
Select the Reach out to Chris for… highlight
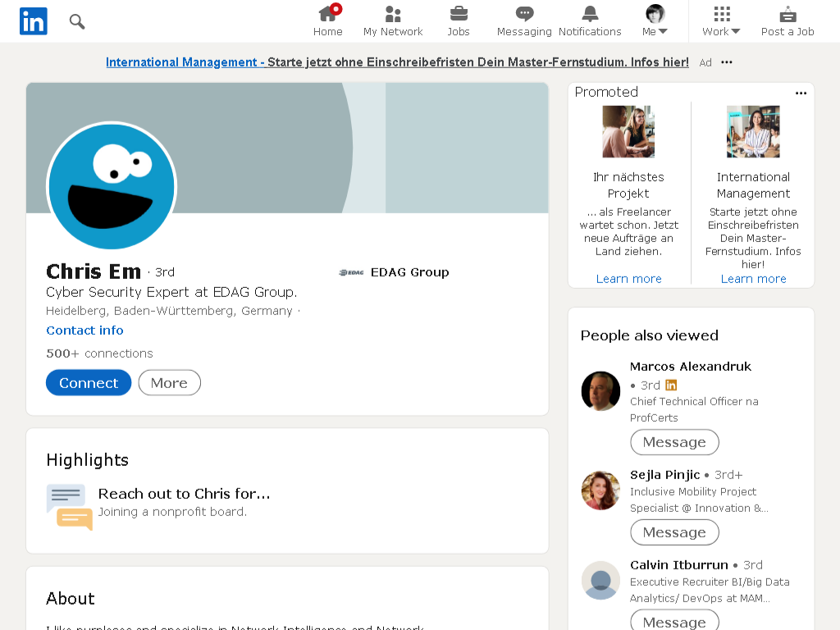pos(184,494)
